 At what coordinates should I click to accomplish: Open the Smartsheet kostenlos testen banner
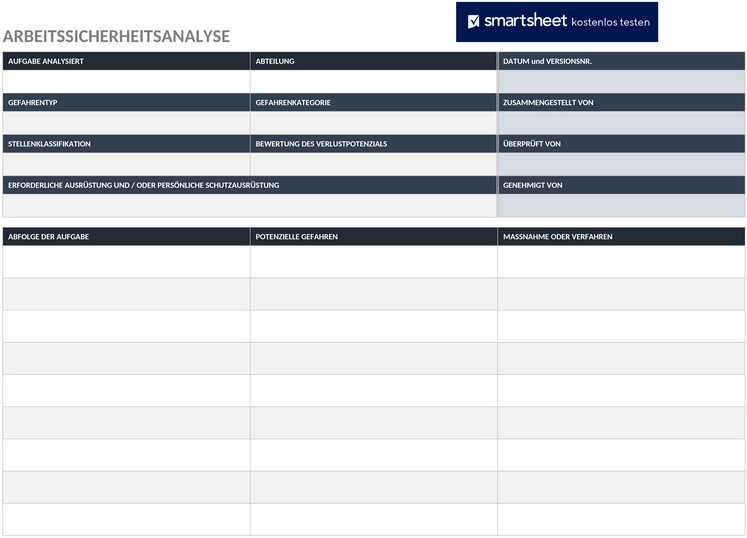557,22
